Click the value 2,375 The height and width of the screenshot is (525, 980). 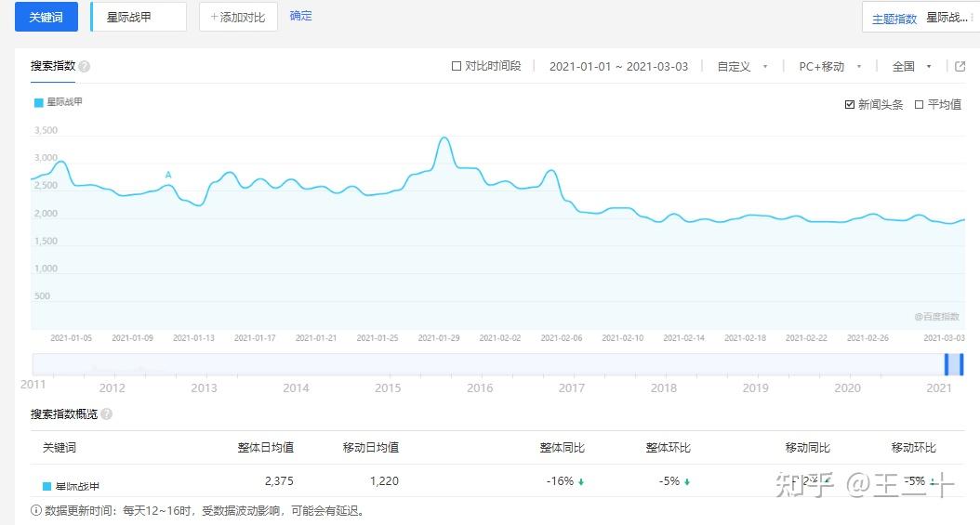[x=279, y=481]
